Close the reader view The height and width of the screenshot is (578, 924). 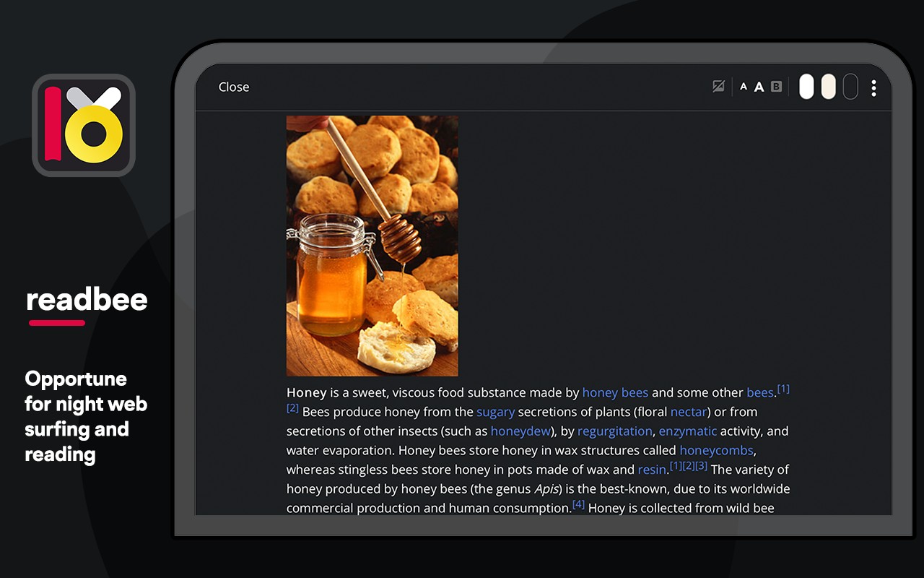pos(234,87)
